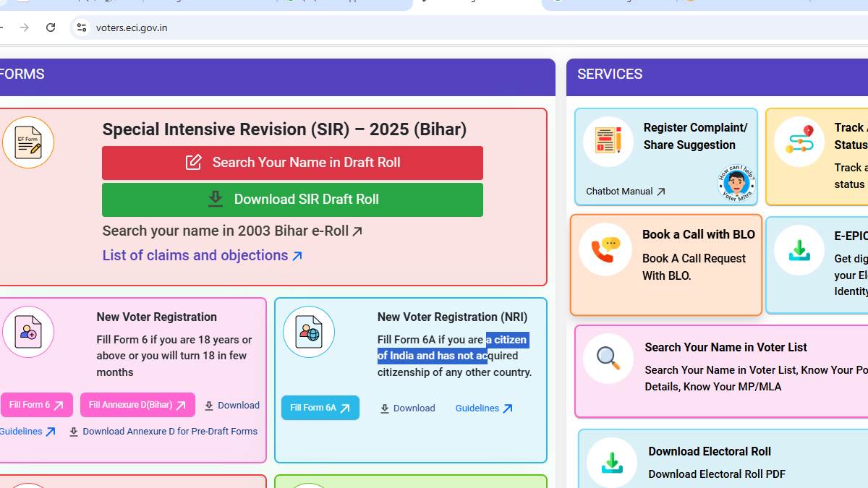Viewport: 868px width, 488px height.
Task: Click Fill Annexure D(Bihar) button
Action: (137, 405)
